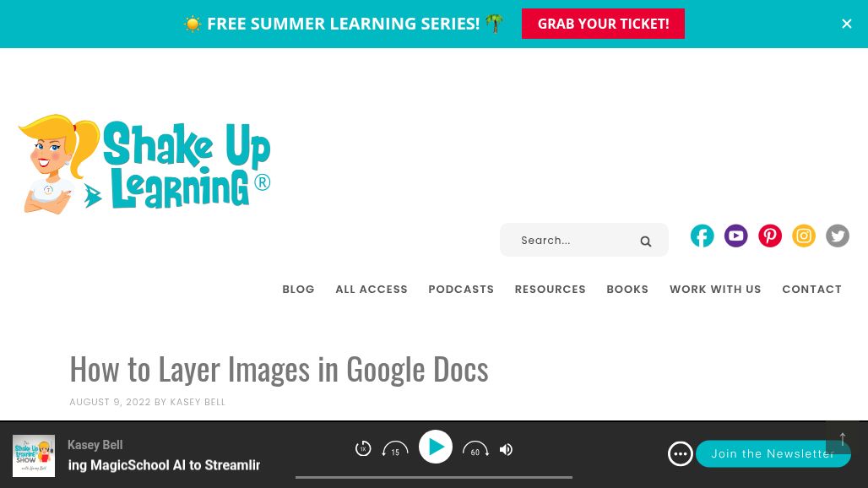The image size is (868, 488).
Task: Go to the Contact page
Action: 811,290
